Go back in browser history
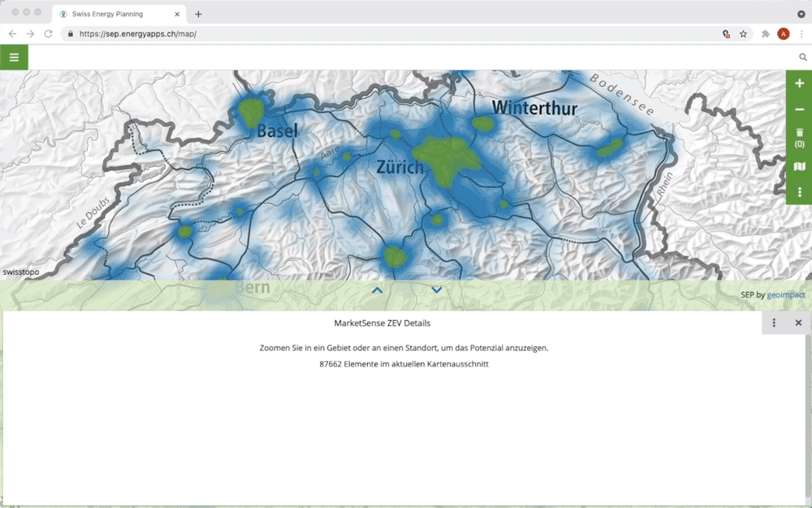Screen dimensions: 812x508 click(12, 33)
